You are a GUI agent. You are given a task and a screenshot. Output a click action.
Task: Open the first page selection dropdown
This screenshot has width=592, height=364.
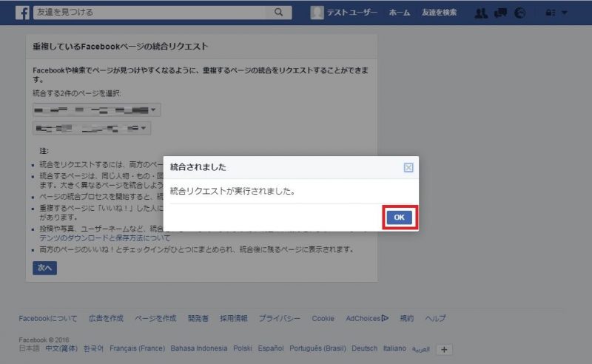[97, 110]
